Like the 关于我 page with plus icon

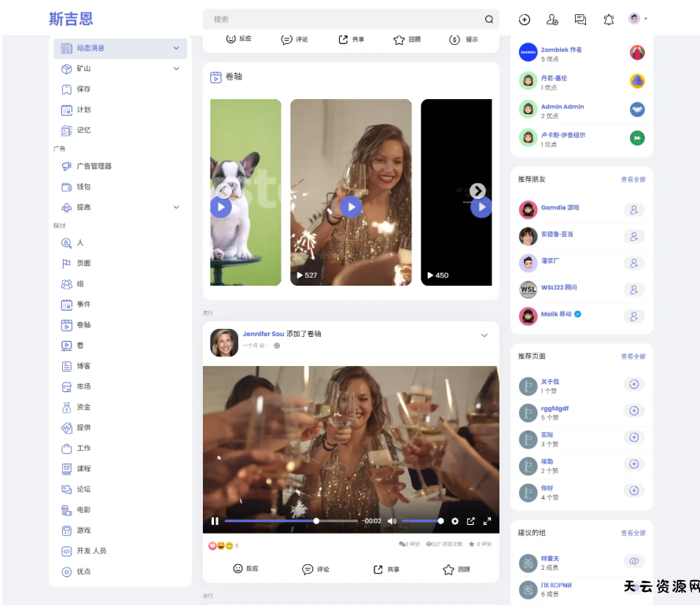[633, 384]
